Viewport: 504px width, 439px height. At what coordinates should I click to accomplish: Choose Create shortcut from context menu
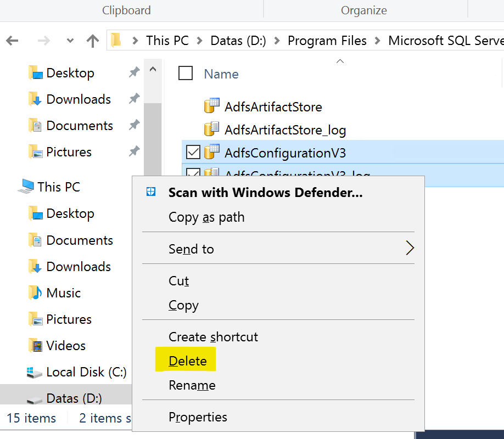[213, 337]
